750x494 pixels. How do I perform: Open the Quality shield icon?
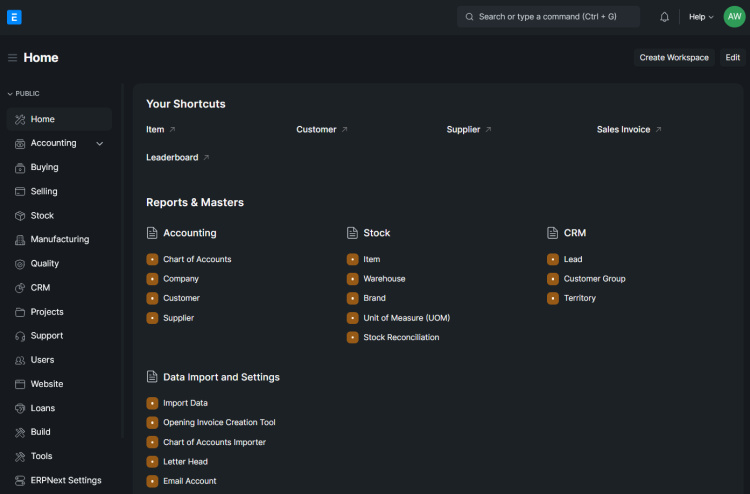20,264
